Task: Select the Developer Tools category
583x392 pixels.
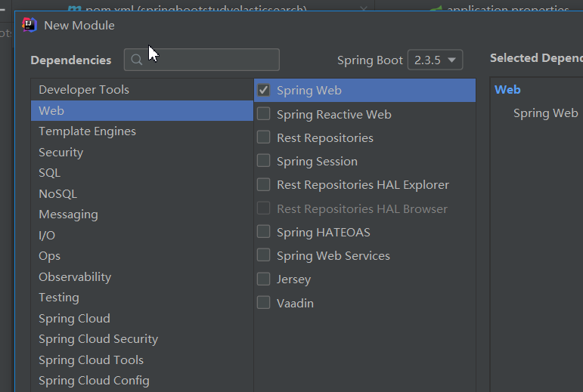Action: click(142, 89)
